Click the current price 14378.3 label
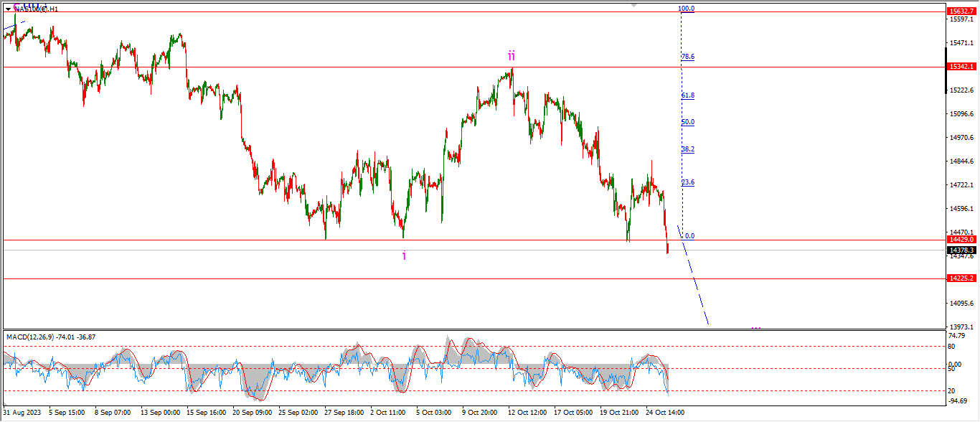The width and height of the screenshot is (980, 422). tap(961, 250)
